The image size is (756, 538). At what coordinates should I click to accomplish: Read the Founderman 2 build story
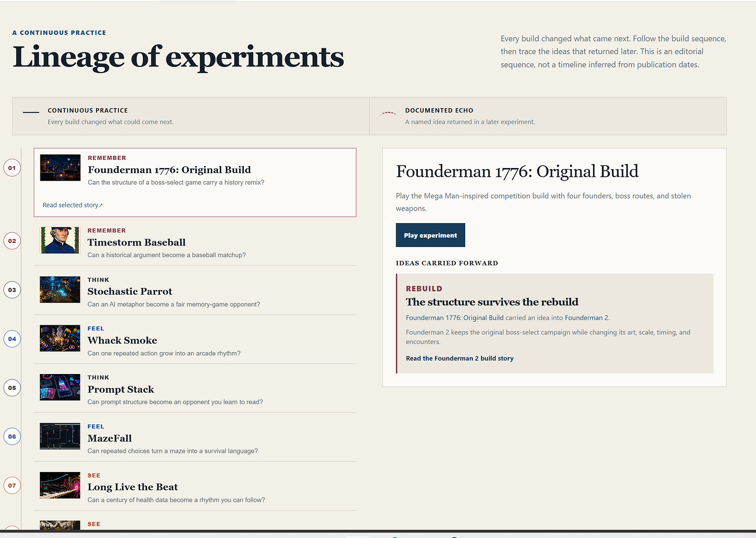pos(460,358)
